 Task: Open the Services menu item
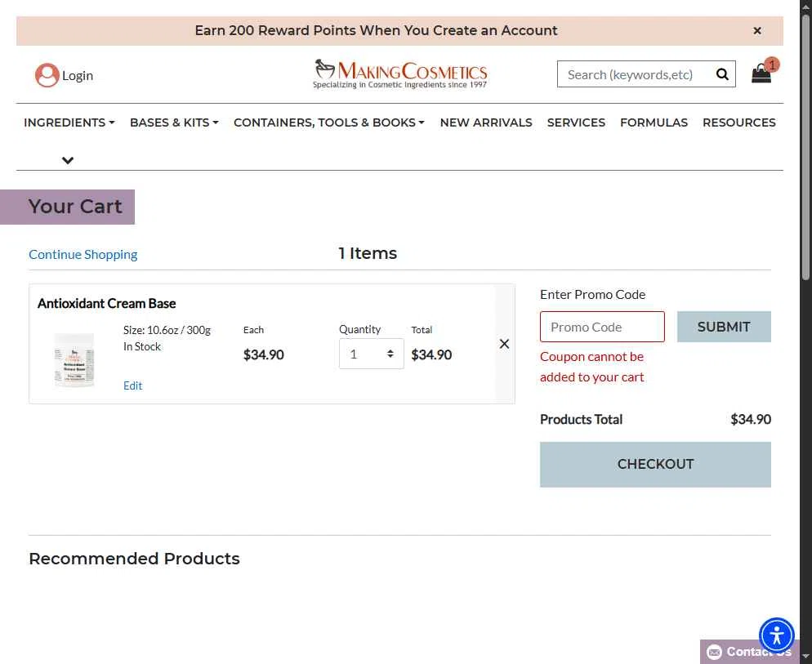coord(576,123)
